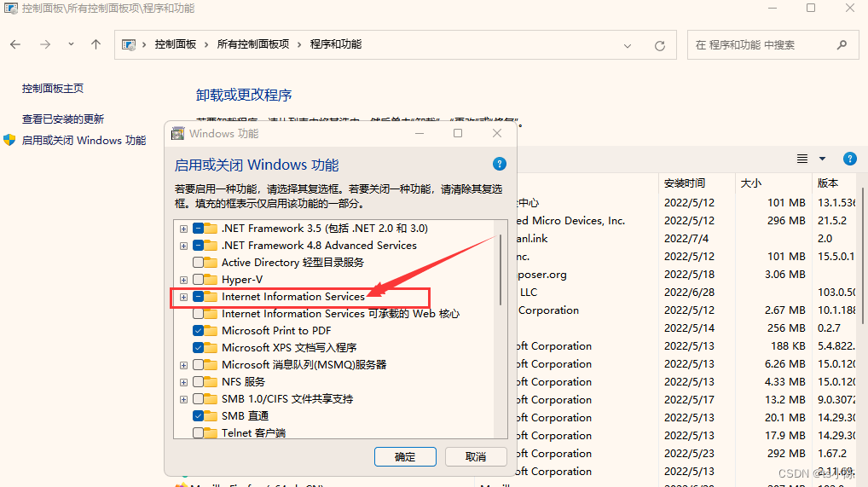868x487 pixels.
Task: Go back using the back arrow
Action: coord(15,44)
